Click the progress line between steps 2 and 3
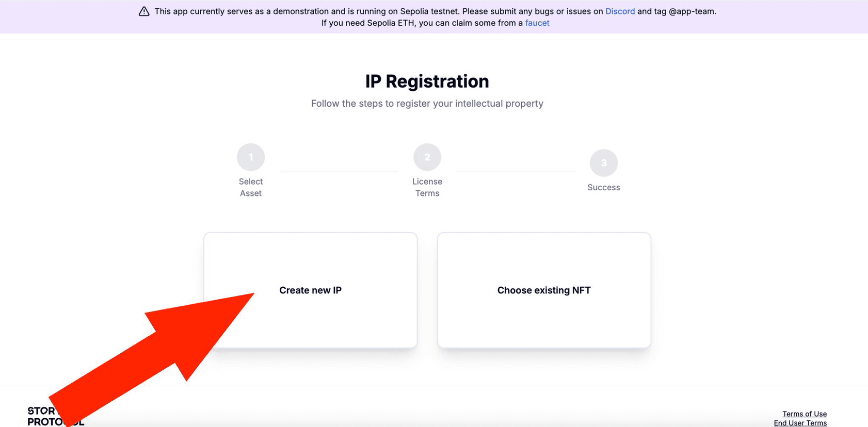 (x=516, y=171)
